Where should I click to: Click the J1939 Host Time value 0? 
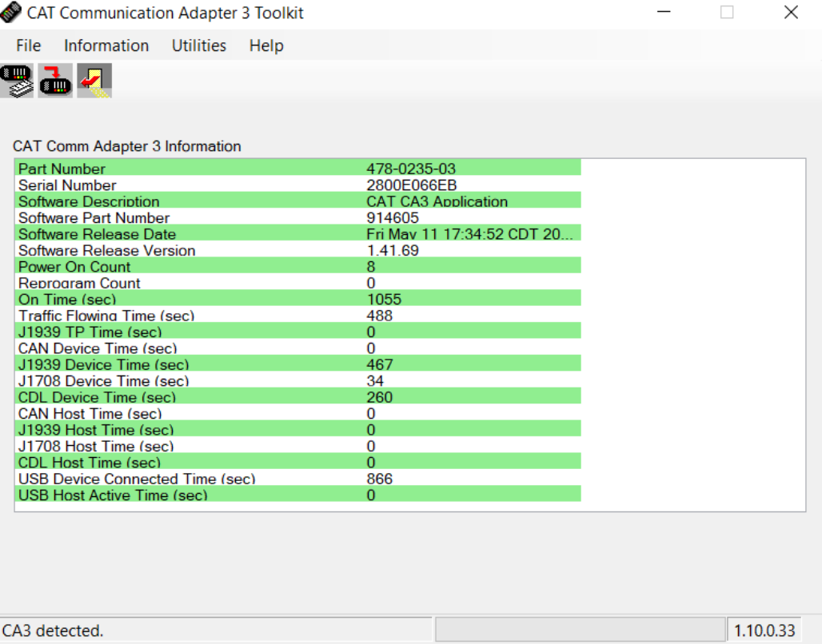(371, 430)
